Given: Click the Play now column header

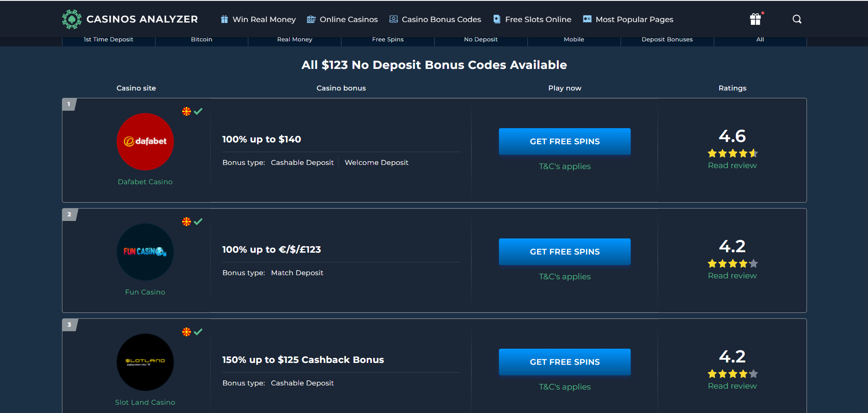Looking at the screenshot, I should coord(565,88).
